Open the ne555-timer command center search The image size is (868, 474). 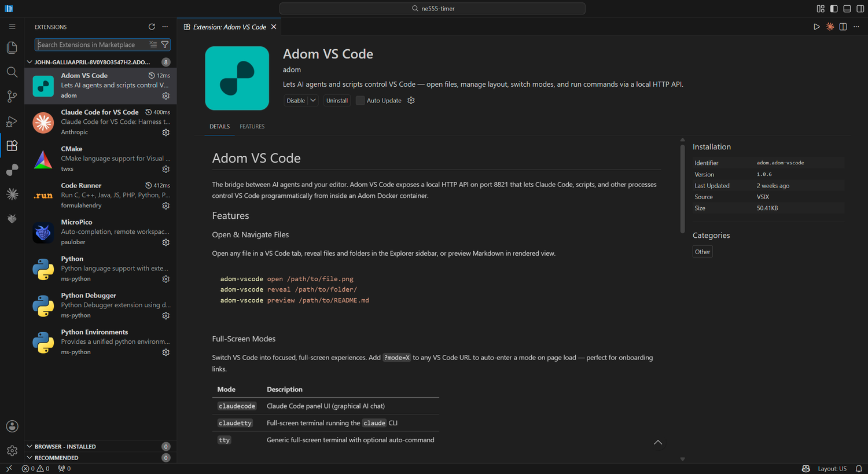pyautogui.click(x=432, y=9)
